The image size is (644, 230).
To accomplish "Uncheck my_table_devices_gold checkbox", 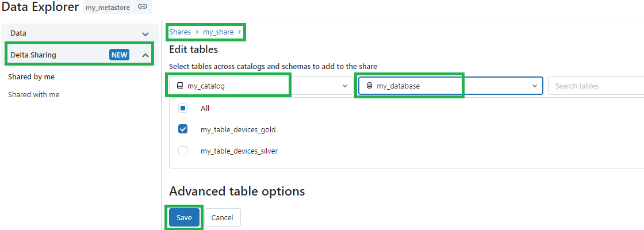I will tap(183, 129).
